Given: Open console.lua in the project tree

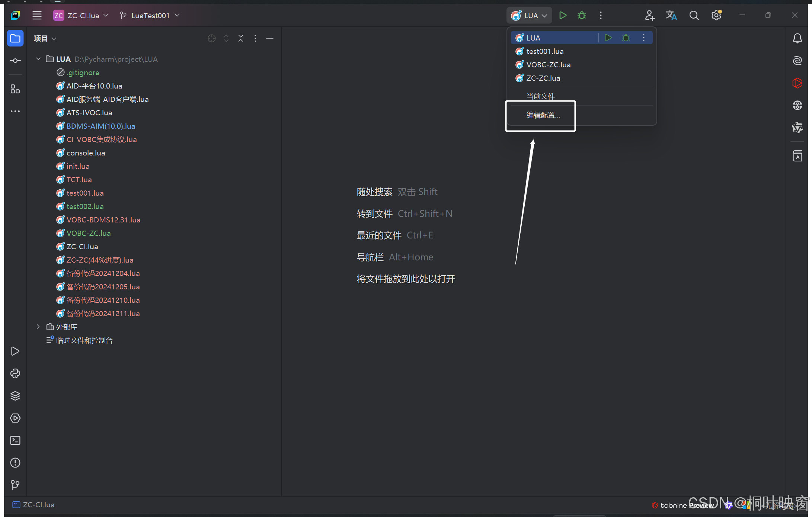Looking at the screenshot, I should tap(86, 153).
